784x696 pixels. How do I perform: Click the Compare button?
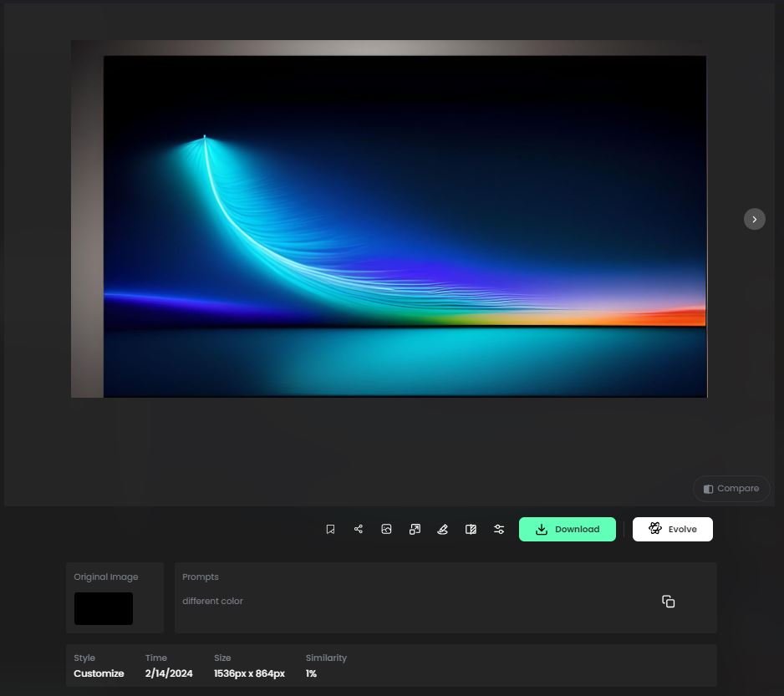[x=731, y=489]
